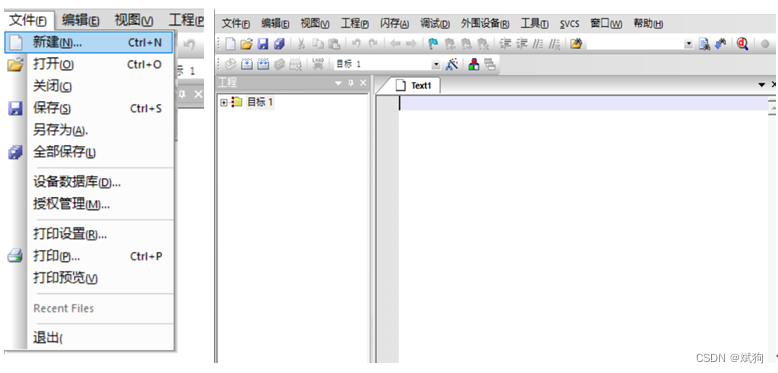
Task: Click the Undo arrow in right window toolbar
Action: (x=356, y=44)
